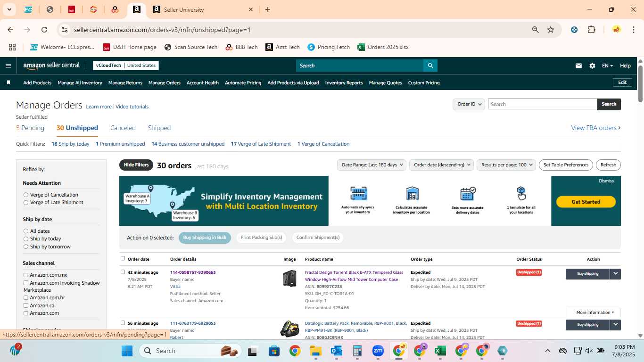Expand Buy shipping arrow for Fractal Design order

[x=615, y=273]
